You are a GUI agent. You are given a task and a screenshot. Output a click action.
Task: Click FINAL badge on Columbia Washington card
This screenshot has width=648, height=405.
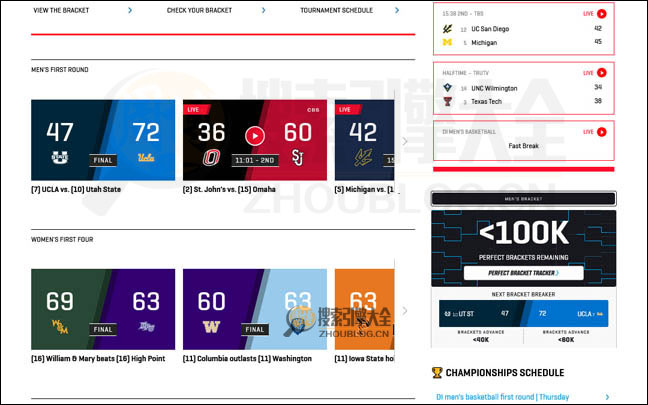(x=255, y=329)
